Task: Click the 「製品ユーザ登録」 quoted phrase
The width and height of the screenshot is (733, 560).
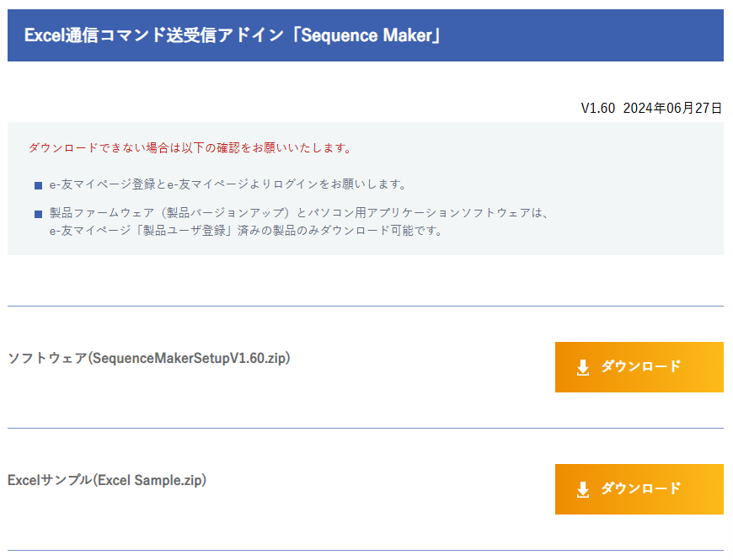Action: click(x=185, y=231)
